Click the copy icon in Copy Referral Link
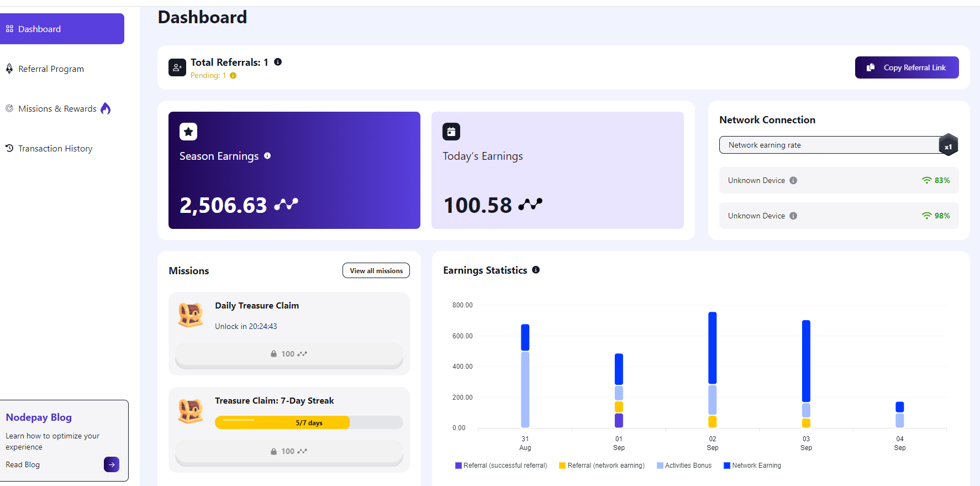980x486 pixels. tap(871, 67)
